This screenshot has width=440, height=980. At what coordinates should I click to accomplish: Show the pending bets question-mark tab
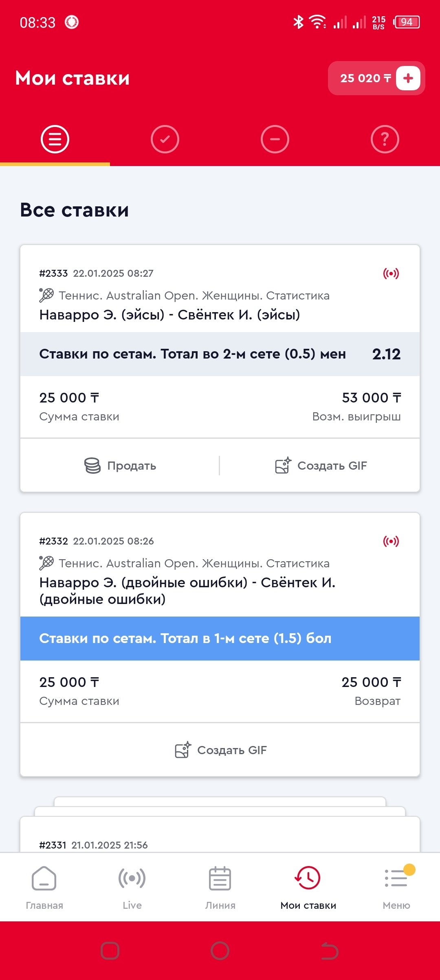click(x=385, y=139)
